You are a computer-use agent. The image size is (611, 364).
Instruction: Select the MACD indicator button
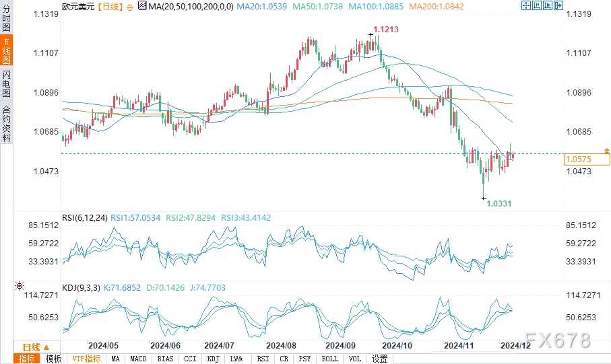point(138,359)
